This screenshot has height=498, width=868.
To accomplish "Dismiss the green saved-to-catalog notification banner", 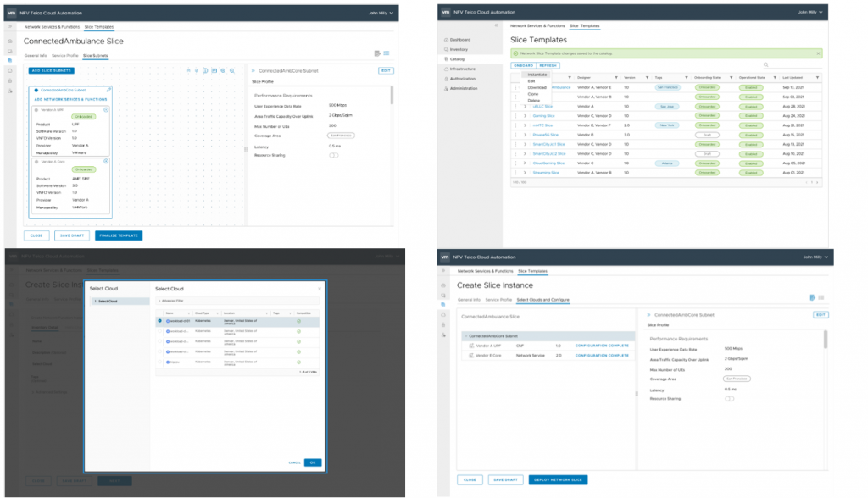I will 818,53.
